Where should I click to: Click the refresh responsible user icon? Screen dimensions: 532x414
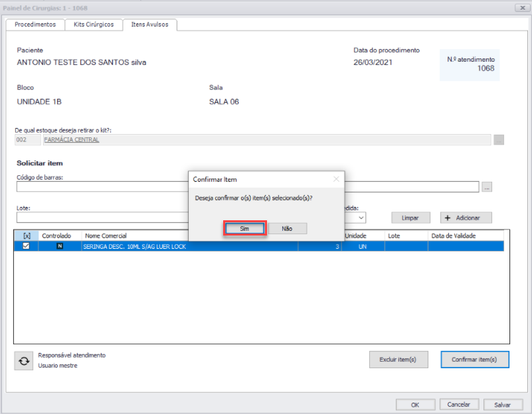pyautogui.click(x=24, y=361)
